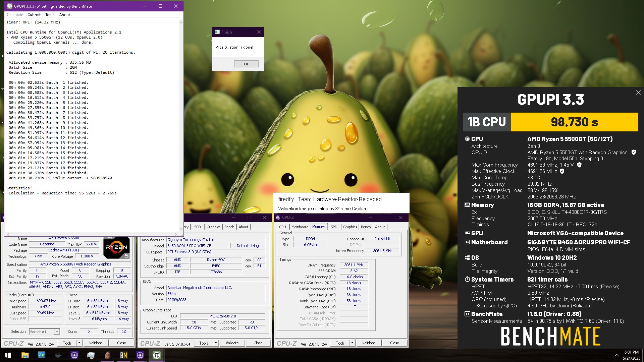
Task: Select About tab in CPU-Z Memory window
Action: (x=380, y=227)
